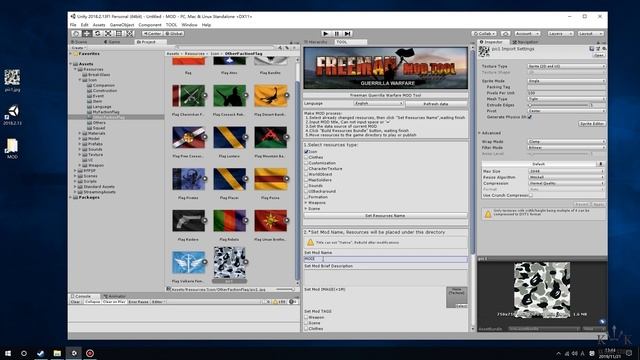Switch to the Unity taskbar app

74,353
